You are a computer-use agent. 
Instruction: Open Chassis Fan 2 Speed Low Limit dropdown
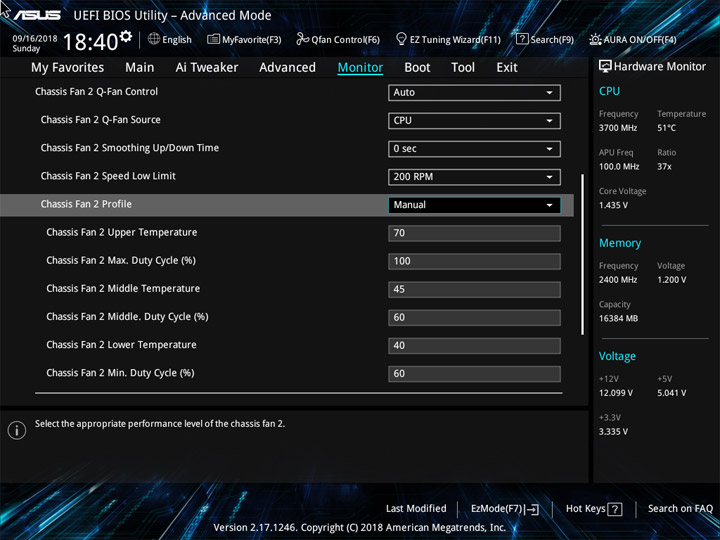[x=474, y=177]
